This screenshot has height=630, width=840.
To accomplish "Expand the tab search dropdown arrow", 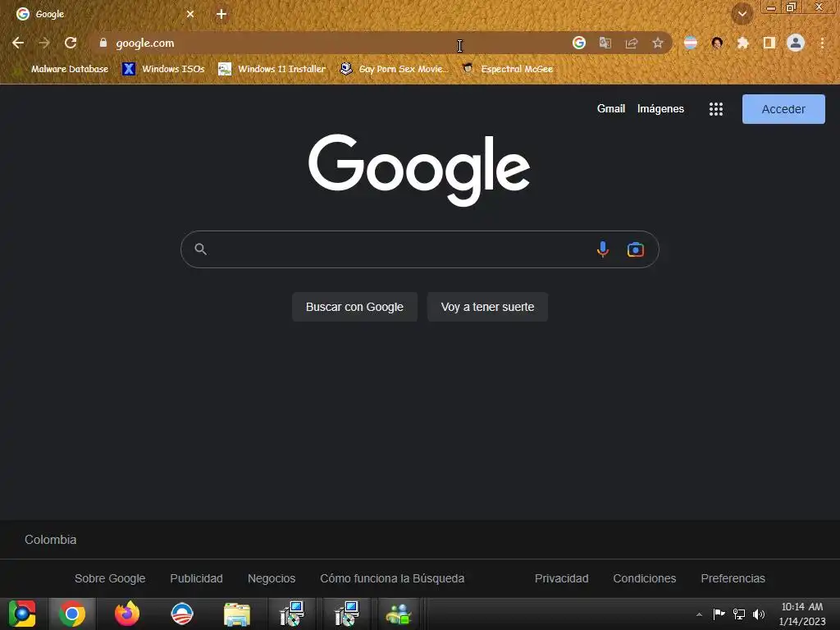I will click(x=742, y=14).
